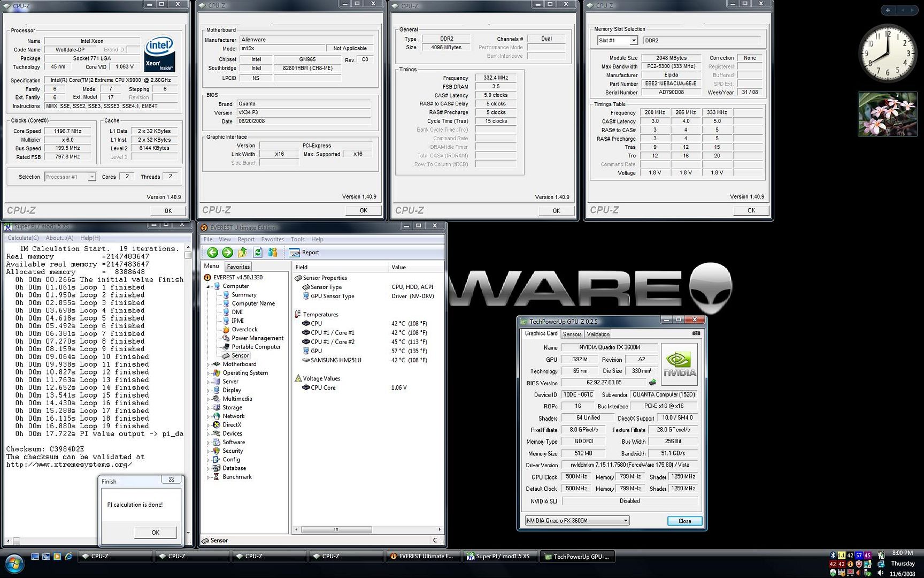Image resolution: width=924 pixels, height=578 pixels.
Task: Click the Switch Between Windows quick launch icon
Action: click(46, 557)
